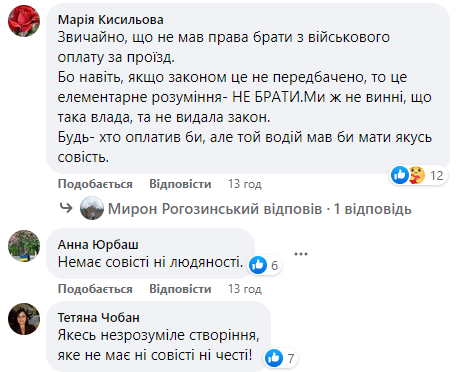View the like reaction on Тетяна Чобан's comment
The height and width of the screenshot is (372, 475).
[x=274, y=358]
